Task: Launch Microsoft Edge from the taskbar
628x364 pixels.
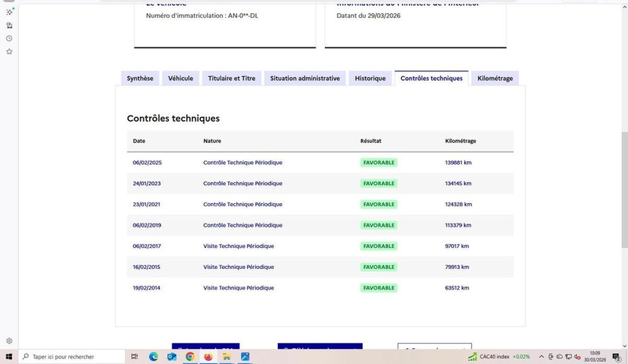Action: [154, 357]
